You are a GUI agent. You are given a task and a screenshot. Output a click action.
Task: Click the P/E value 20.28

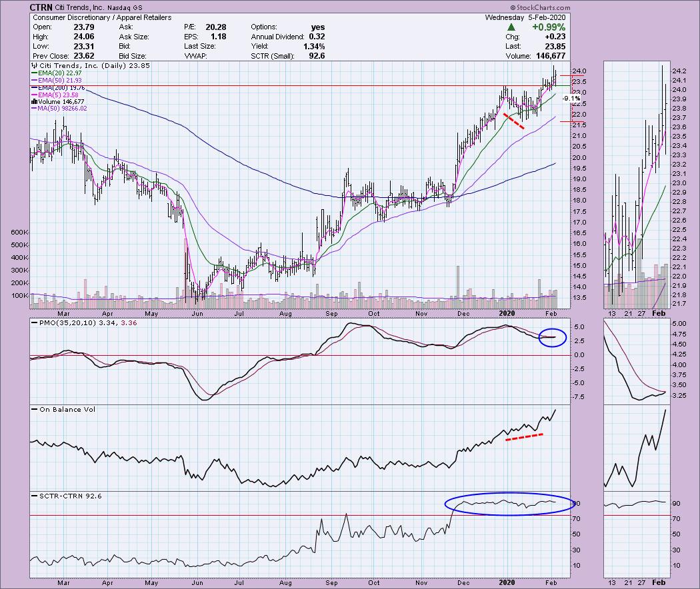(216, 27)
